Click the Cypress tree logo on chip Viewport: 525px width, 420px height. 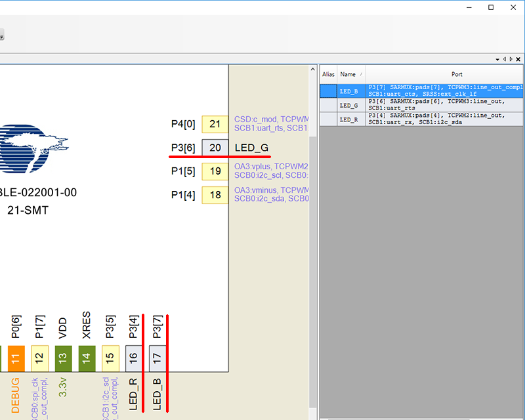[33, 149]
